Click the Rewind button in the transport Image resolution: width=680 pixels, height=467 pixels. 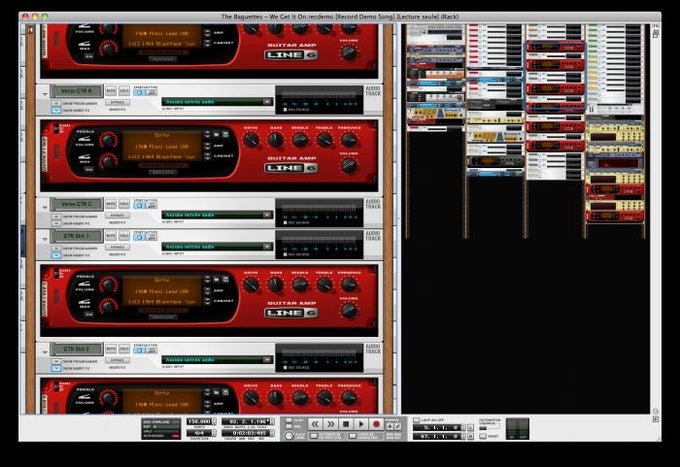(x=315, y=424)
